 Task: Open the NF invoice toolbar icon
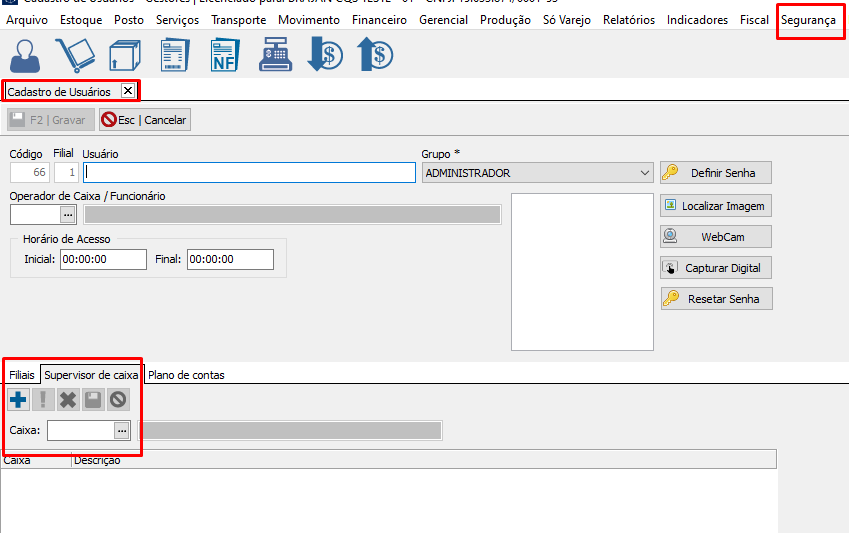point(225,55)
